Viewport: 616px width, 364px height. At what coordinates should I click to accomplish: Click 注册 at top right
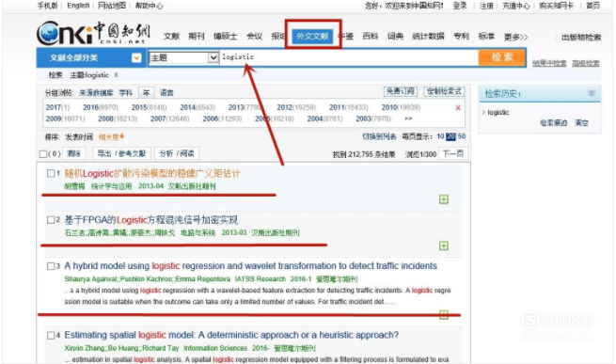pyautogui.click(x=486, y=6)
